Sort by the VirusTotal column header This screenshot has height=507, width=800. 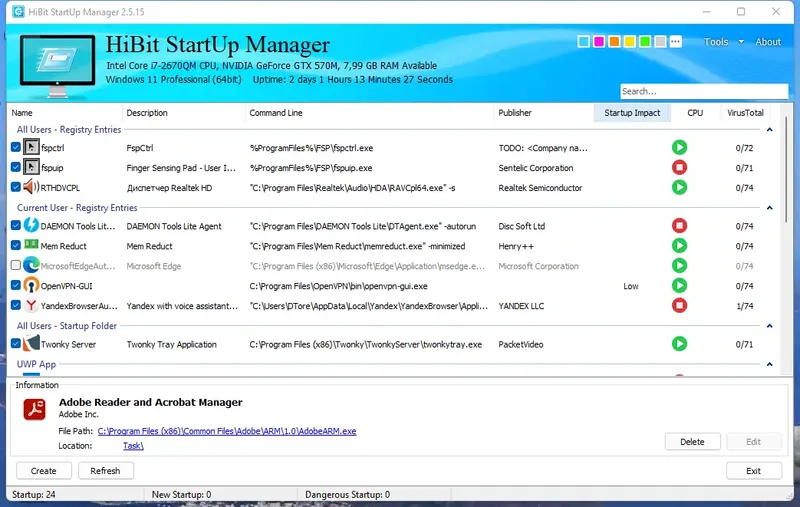tap(745, 113)
